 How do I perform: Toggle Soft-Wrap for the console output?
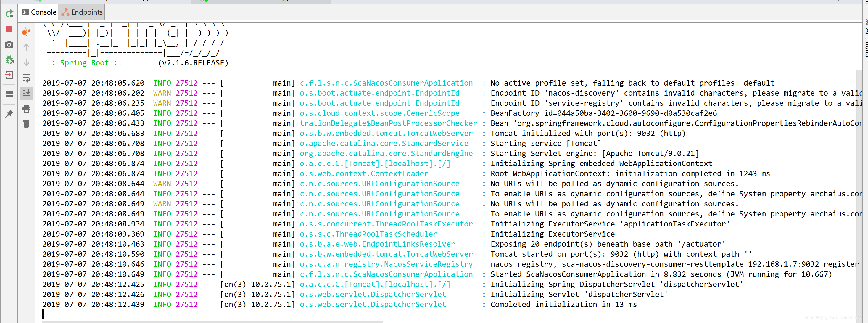26,78
